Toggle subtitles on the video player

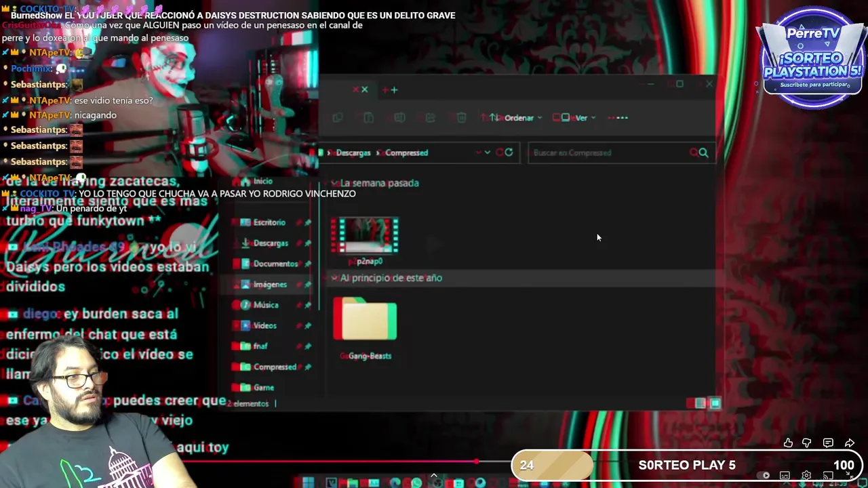click(x=785, y=476)
